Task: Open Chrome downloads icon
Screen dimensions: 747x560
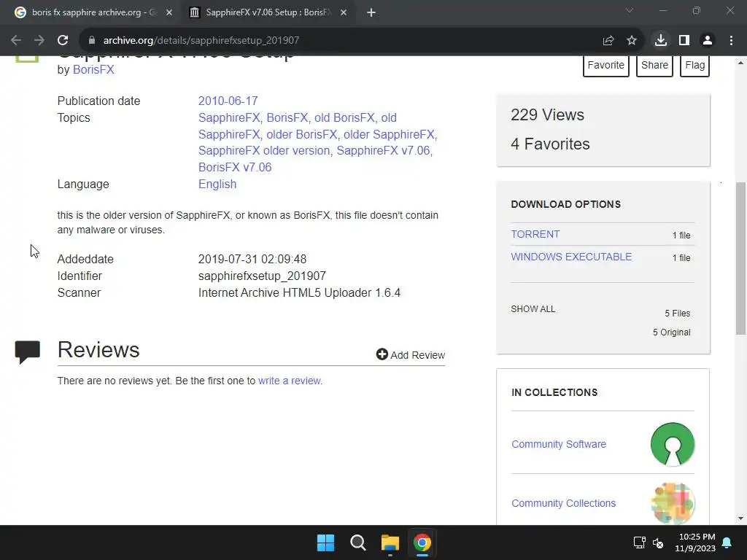Action: [x=661, y=41]
